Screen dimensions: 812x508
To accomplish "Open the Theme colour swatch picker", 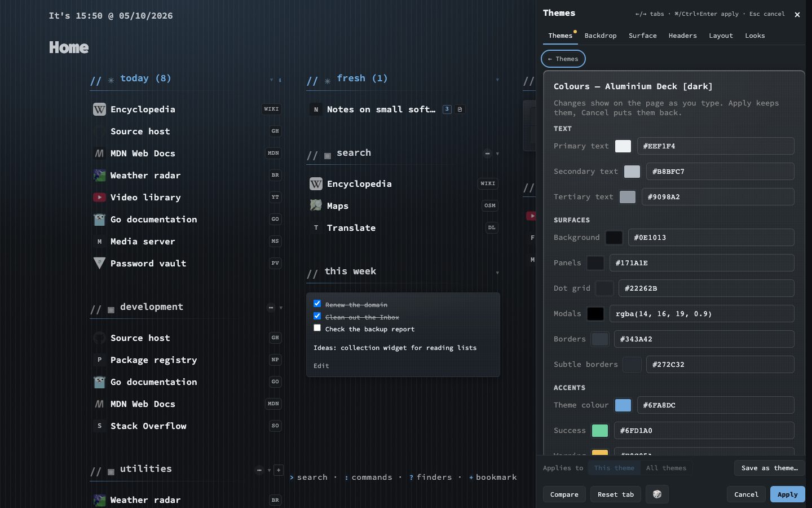I will point(623,405).
